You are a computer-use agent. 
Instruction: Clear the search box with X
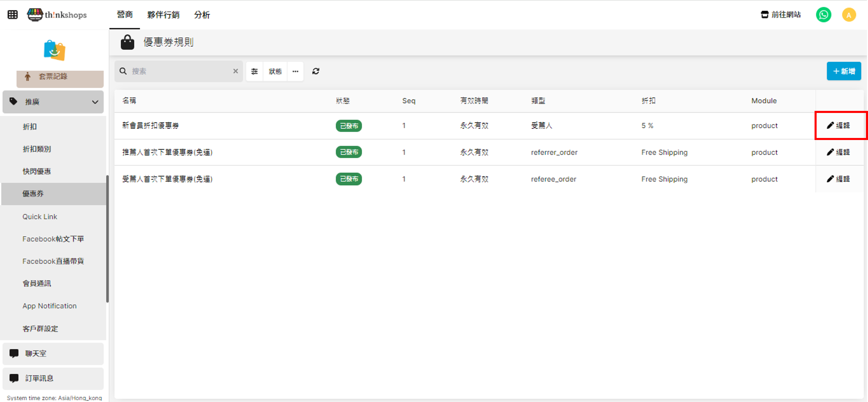(x=235, y=71)
